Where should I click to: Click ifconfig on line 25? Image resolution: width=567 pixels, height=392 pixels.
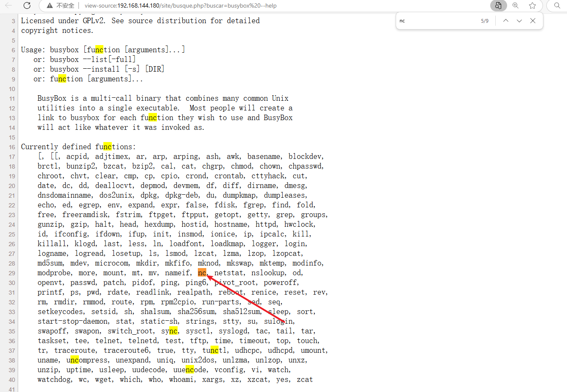[70, 234]
